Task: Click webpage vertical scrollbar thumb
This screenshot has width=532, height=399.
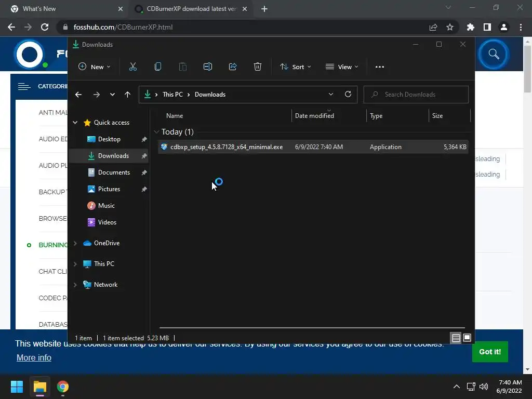Action: tap(527, 69)
